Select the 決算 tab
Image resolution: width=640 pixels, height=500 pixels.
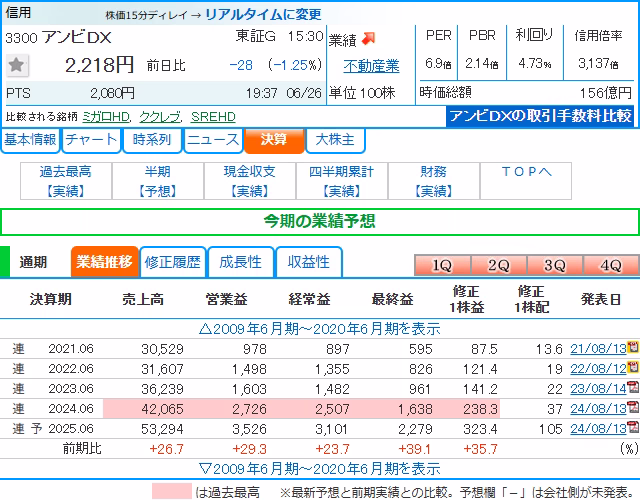coord(274,140)
